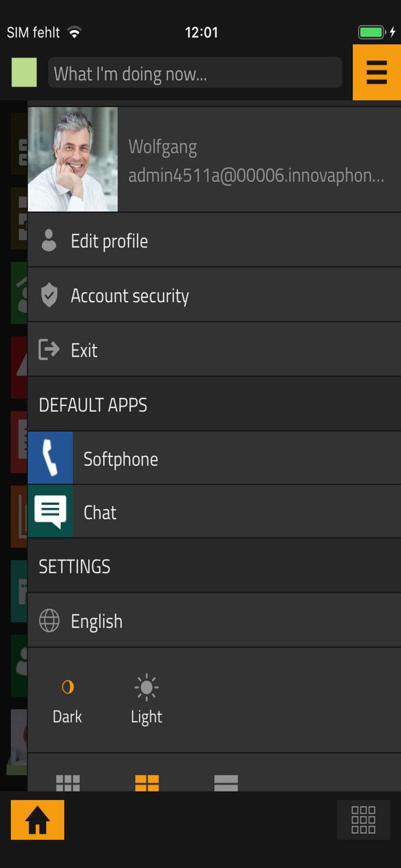Select "Edit profile" from the menu
The height and width of the screenshot is (868, 401).
click(109, 241)
